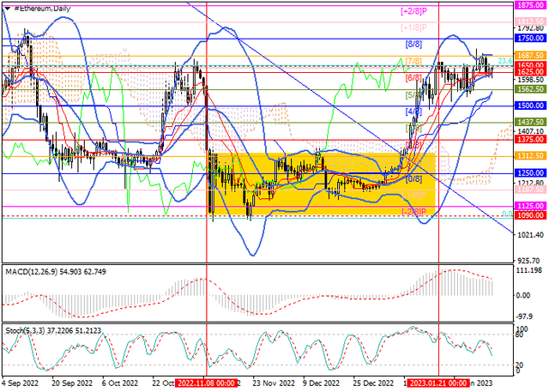Click the red 2022.11.08 00:00 date marker
549x392 pixels.
(206, 386)
